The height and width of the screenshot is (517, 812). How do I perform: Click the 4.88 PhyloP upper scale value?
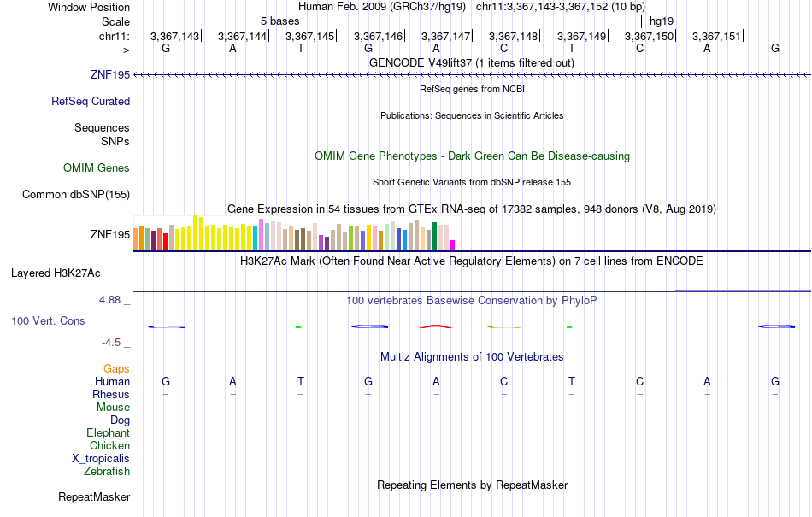[109, 300]
